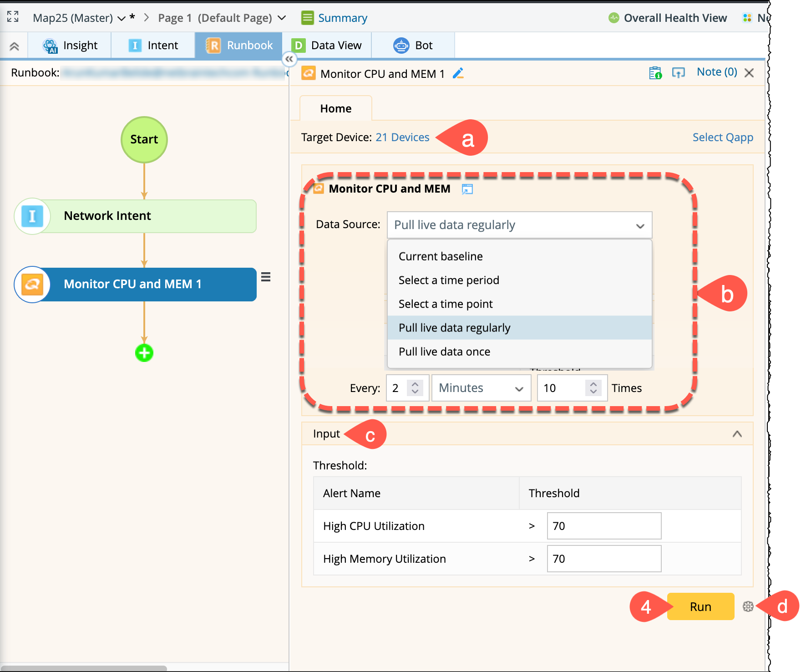801x672 pixels.
Task: Switch to the Data View tab
Action: click(x=327, y=46)
